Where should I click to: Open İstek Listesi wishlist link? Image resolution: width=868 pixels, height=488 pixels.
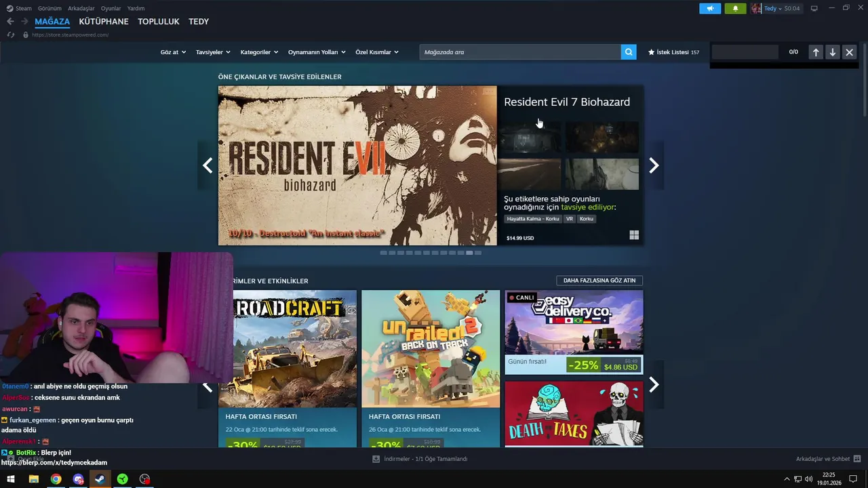673,52
